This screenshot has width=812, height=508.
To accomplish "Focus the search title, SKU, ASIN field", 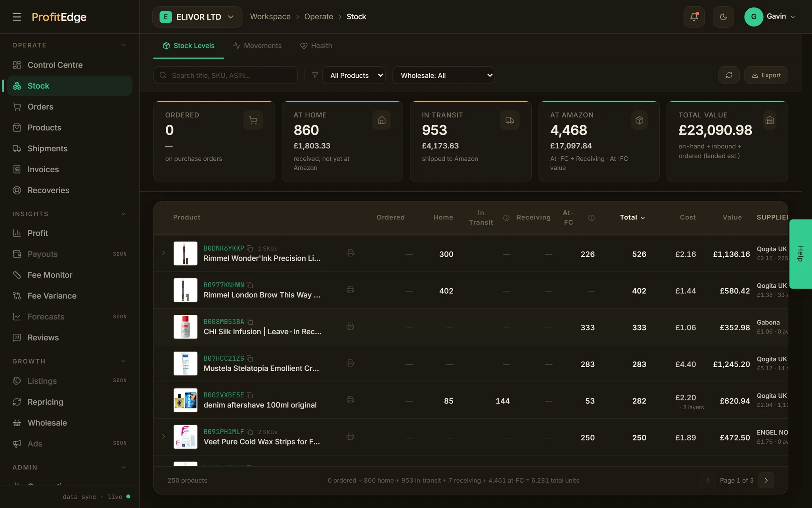I will (x=225, y=75).
